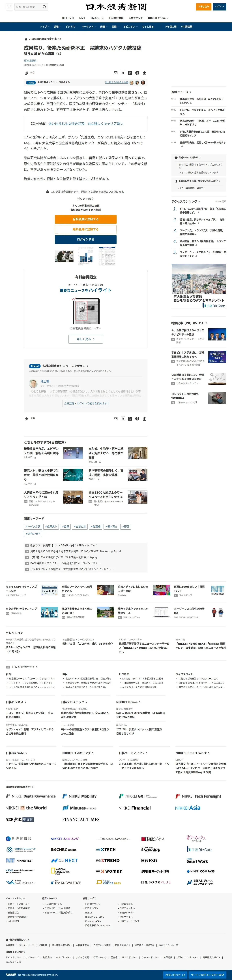Click the 記事・株価を検索 search field

tap(28, 7)
